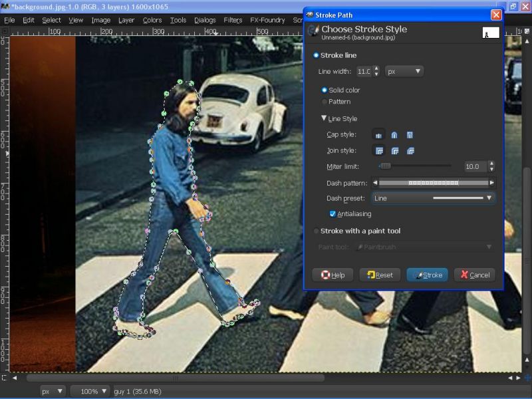Click the horizontal canvas scrollbar

tap(176, 378)
